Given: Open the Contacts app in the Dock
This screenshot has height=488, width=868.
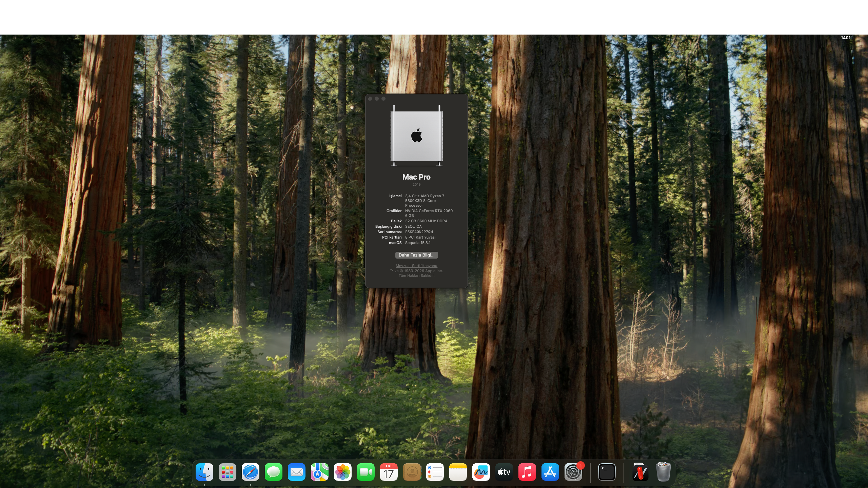Looking at the screenshot, I should click(x=412, y=472).
